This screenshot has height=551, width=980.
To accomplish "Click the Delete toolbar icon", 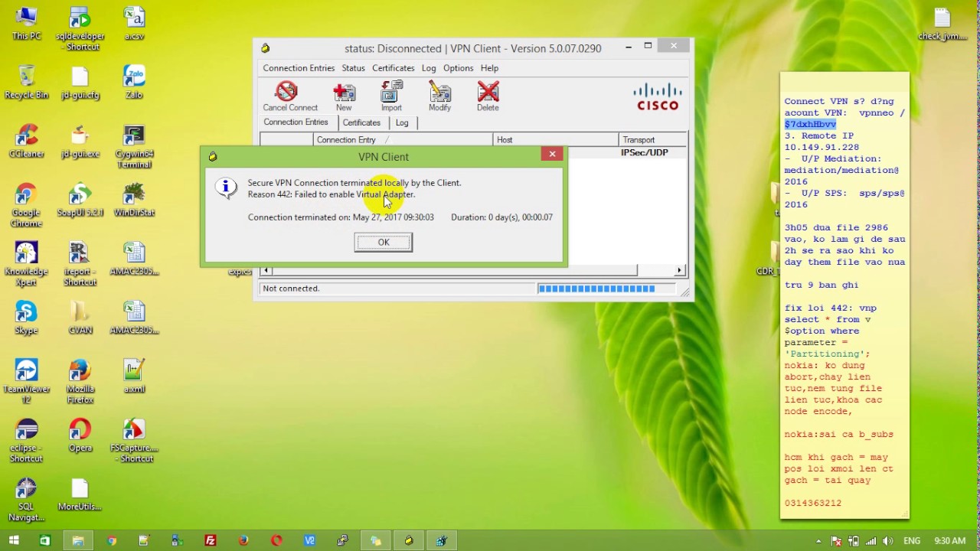I will coord(488,96).
